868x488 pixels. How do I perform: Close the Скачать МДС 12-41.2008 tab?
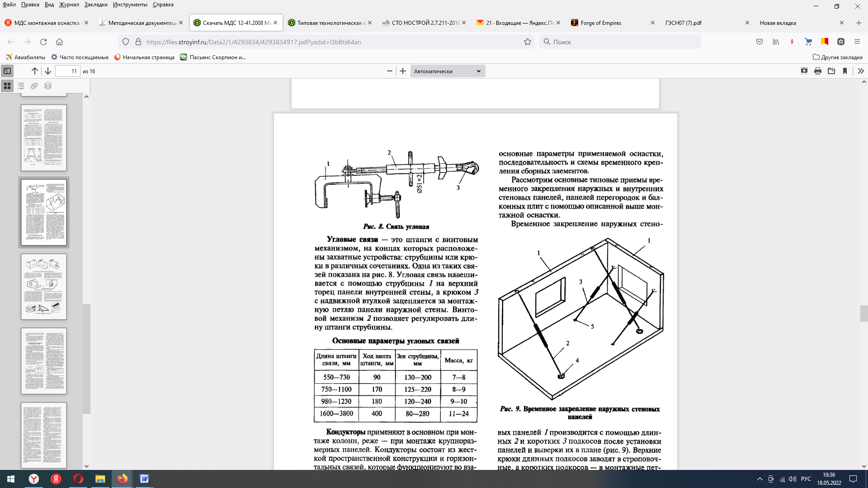[x=275, y=23]
